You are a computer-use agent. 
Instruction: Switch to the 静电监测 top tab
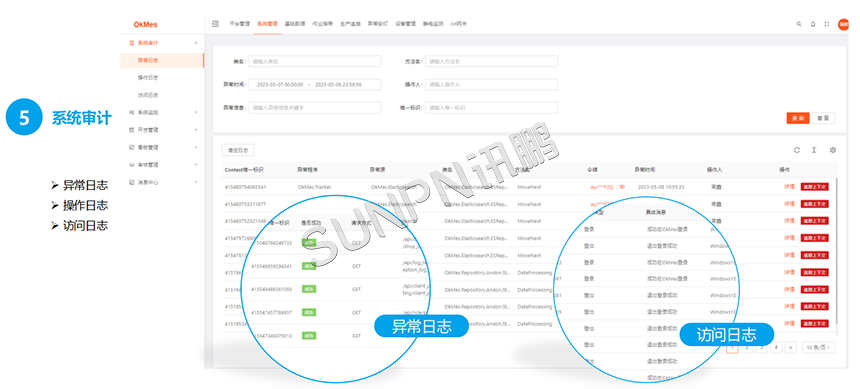coord(433,24)
